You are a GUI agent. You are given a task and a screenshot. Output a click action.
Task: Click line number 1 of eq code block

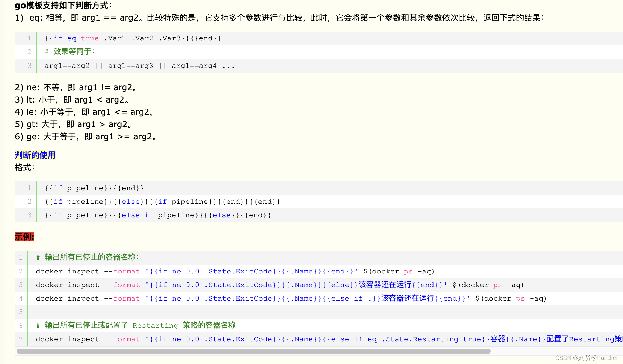coord(29,38)
